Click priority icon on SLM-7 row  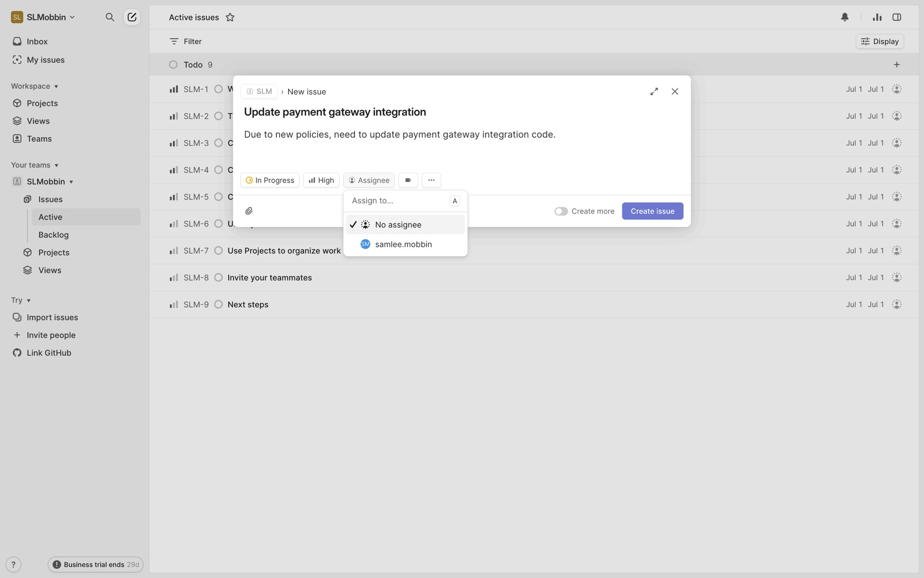(174, 250)
